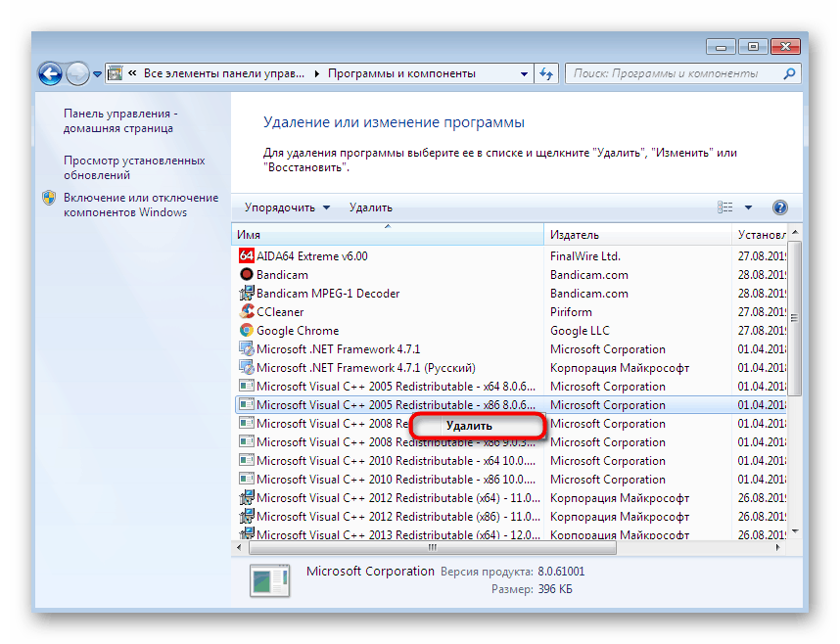Sort by the Имя column header
Screen dimensions: 840x644
tap(388, 235)
